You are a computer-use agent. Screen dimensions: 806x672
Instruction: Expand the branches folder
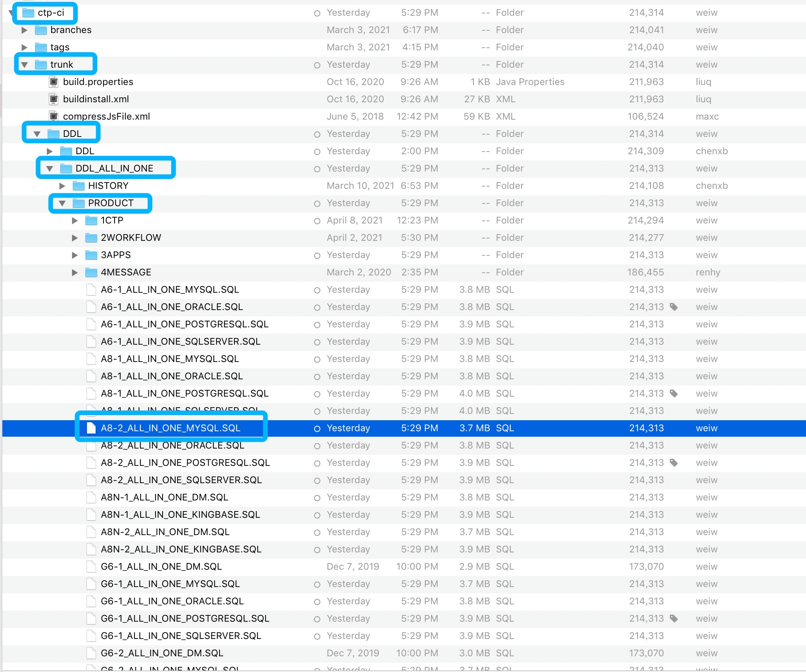(24, 30)
